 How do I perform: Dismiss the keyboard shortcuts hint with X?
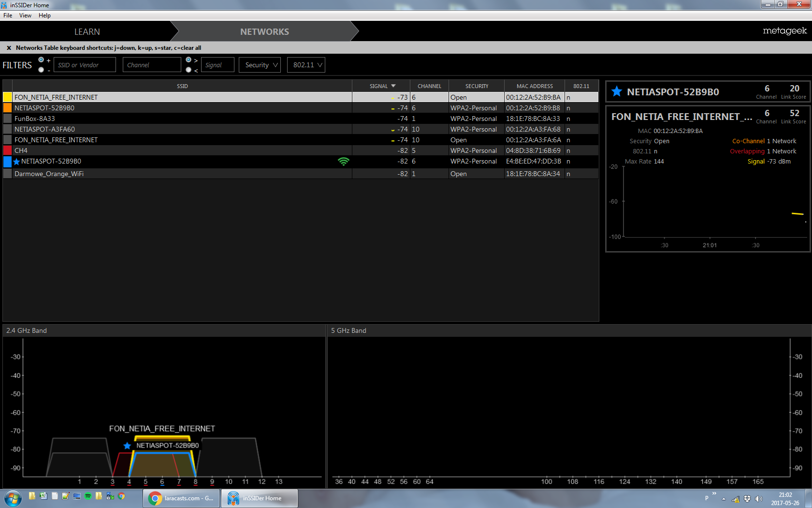[x=9, y=48]
